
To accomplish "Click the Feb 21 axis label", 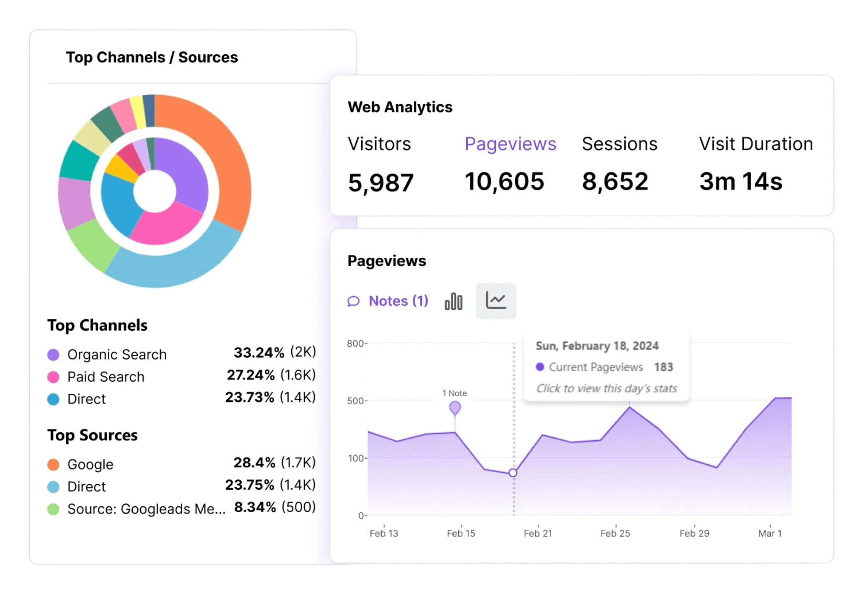I will pos(538,533).
